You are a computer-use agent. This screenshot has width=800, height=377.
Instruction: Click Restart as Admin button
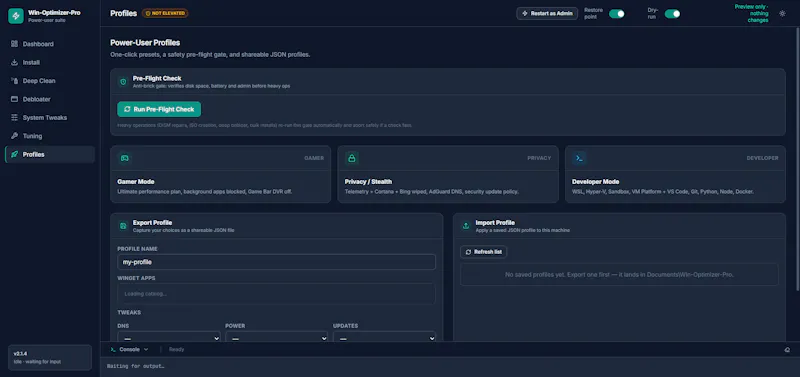point(547,14)
